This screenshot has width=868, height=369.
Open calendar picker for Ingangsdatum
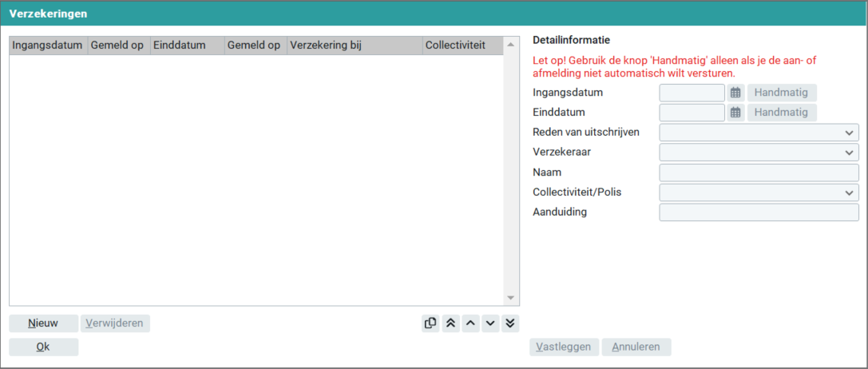click(735, 93)
